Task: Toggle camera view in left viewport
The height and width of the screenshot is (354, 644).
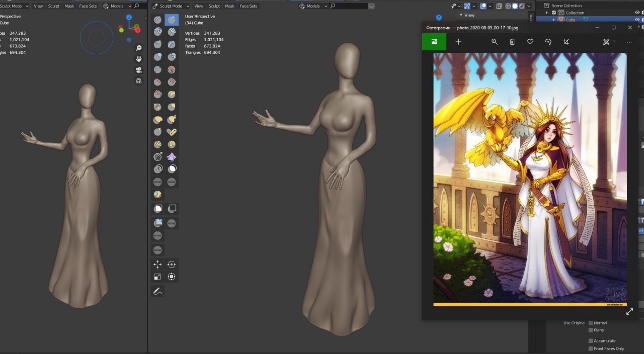Action: coord(138,70)
